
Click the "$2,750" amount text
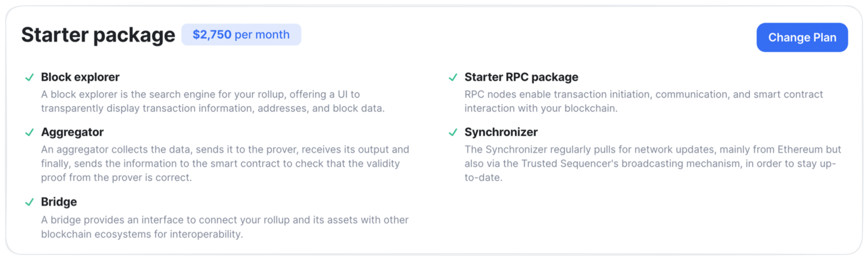tap(212, 34)
